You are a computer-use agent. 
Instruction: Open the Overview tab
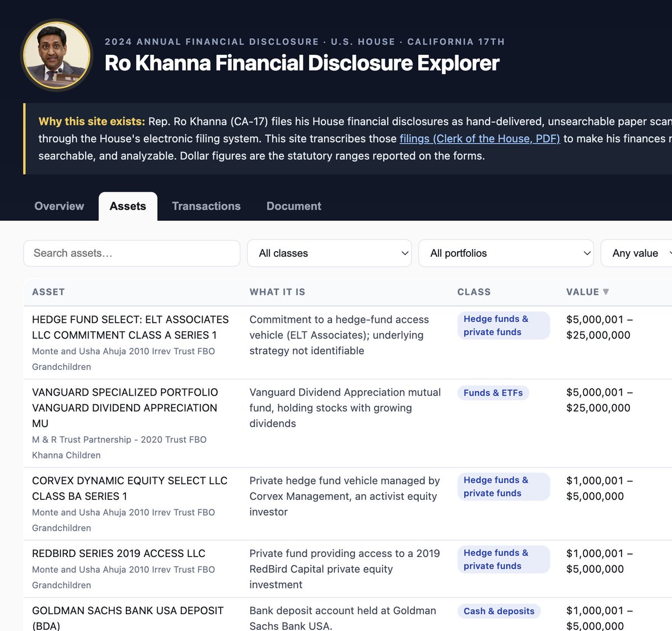(x=59, y=206)
